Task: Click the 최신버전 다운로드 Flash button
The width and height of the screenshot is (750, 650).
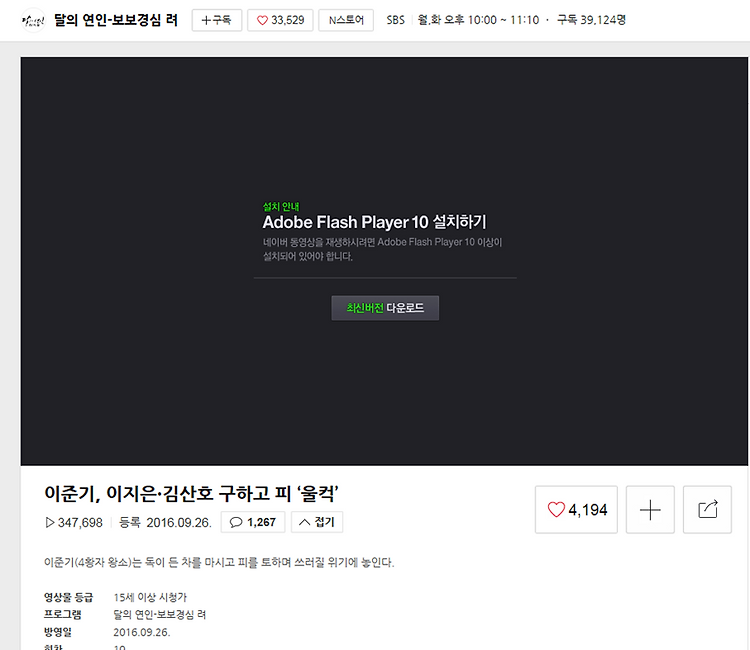Action: (x=385, y=308)
